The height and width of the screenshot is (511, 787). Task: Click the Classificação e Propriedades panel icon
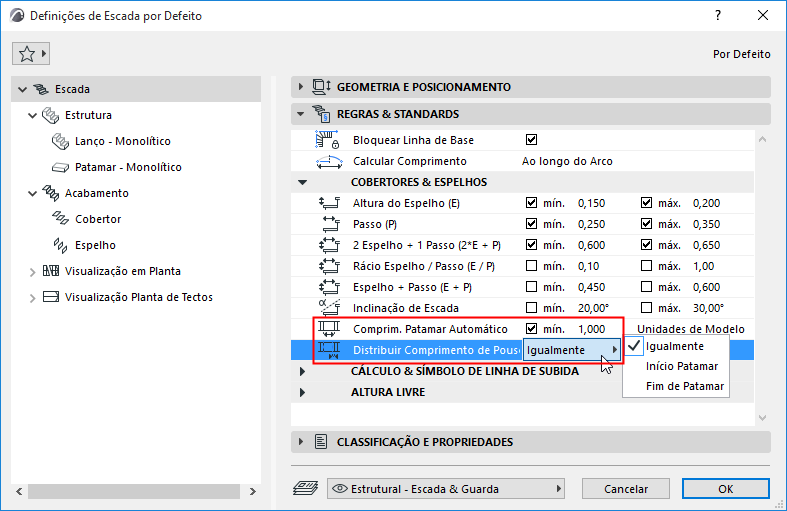[x=321, y=442]
